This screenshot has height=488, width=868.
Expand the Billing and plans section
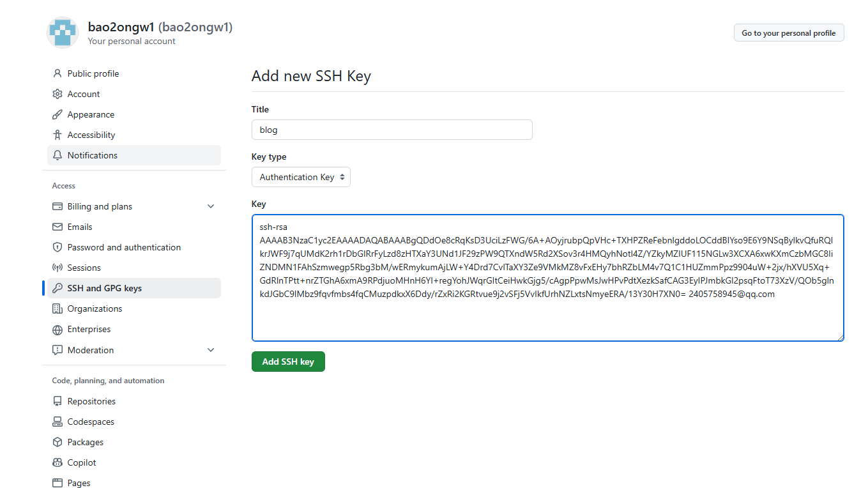click(x=211, y=206)
